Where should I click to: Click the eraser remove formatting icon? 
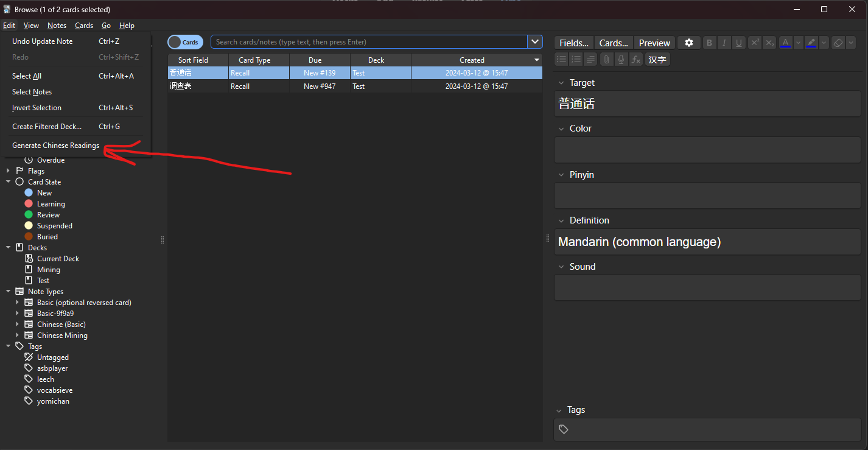coord(838,43)
